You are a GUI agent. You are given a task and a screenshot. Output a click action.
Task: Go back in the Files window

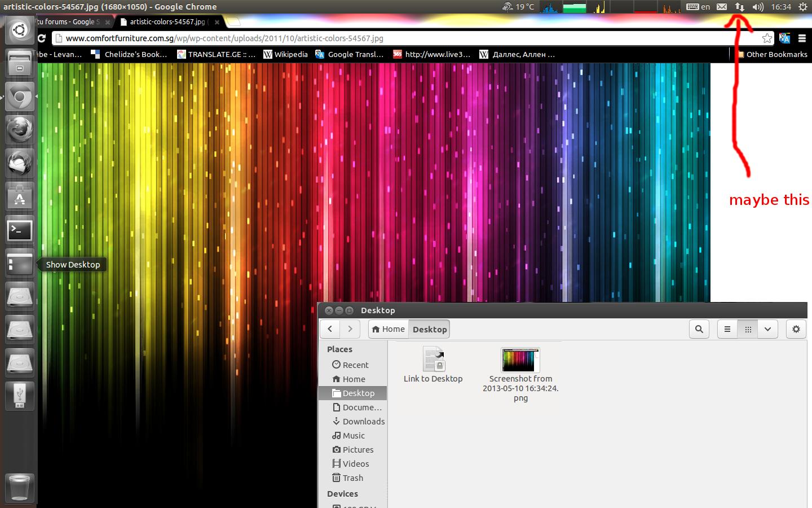coord(330,329)
